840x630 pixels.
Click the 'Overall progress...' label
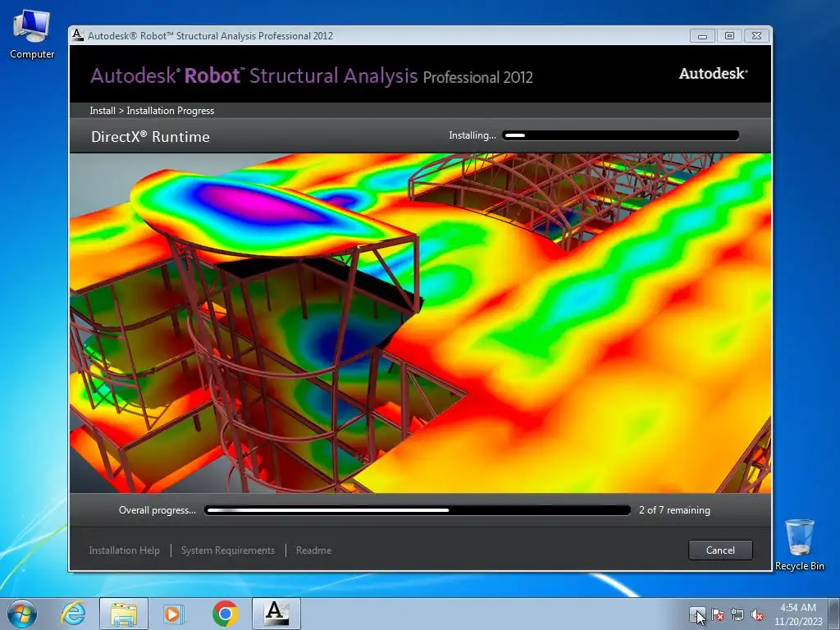pos(157,510)
